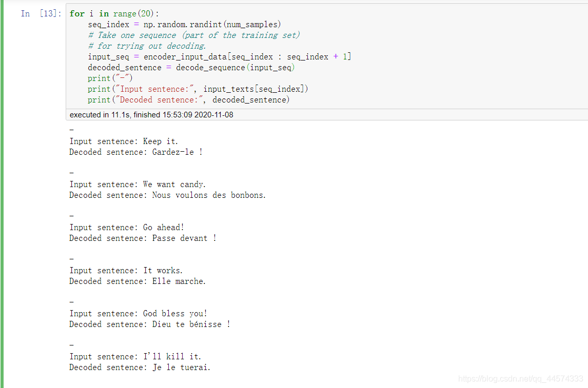
Task: Click the input_seq assignment code line
Action: (220, 56)
